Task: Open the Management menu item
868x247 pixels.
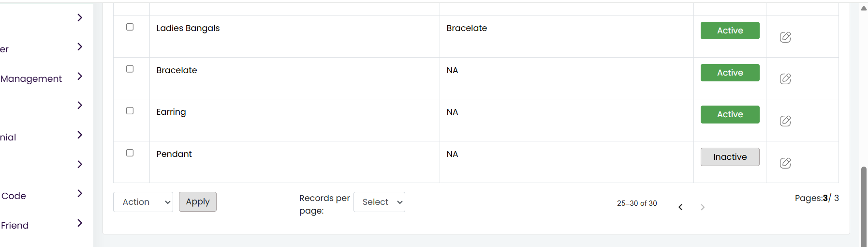Action: (31, 78)
